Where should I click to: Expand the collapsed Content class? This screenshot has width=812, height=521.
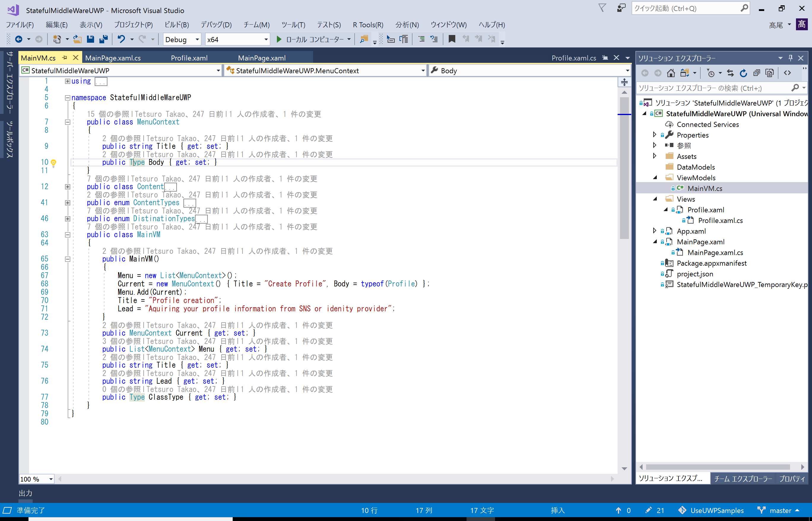point(67,187)
